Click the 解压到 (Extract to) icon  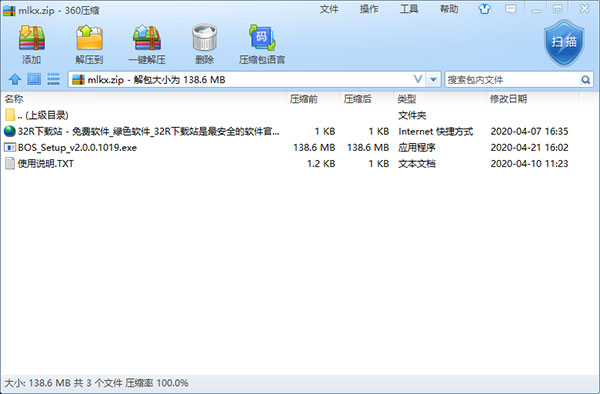[89, 38]
